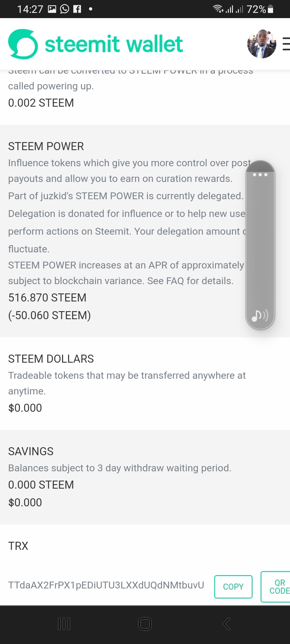Tap the WhatsApp notification icon in status bar

pyautogui.click(x=64, y=9)
